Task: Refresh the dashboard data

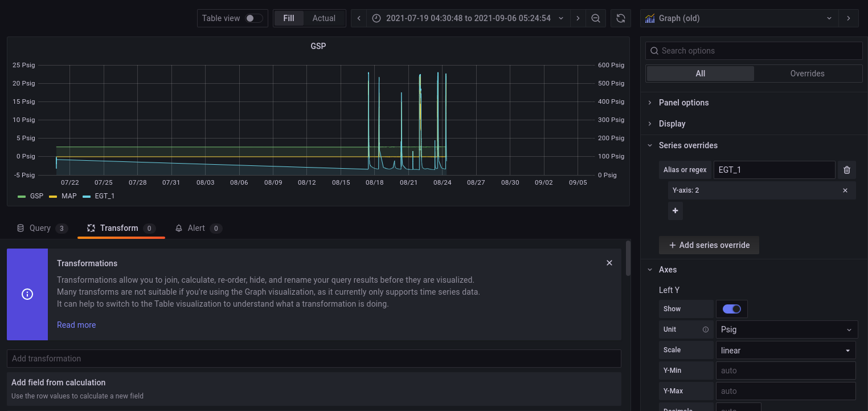Action: coord(620,18)
